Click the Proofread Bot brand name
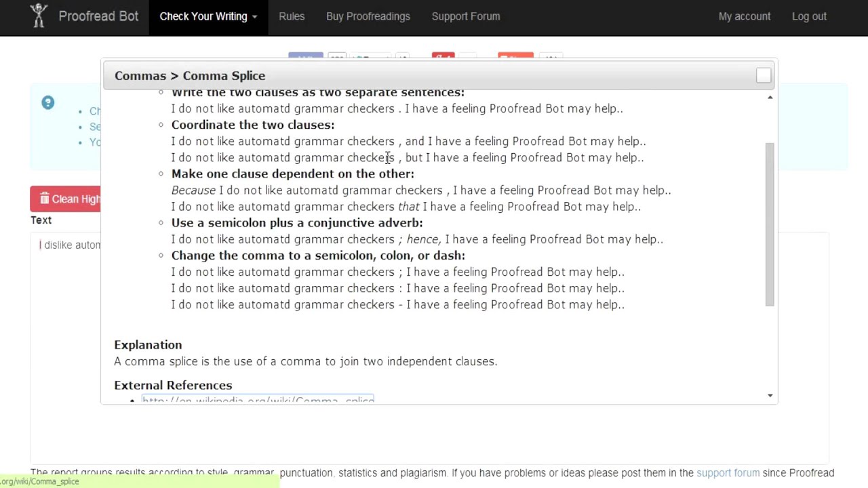 (x=98, y=16)
